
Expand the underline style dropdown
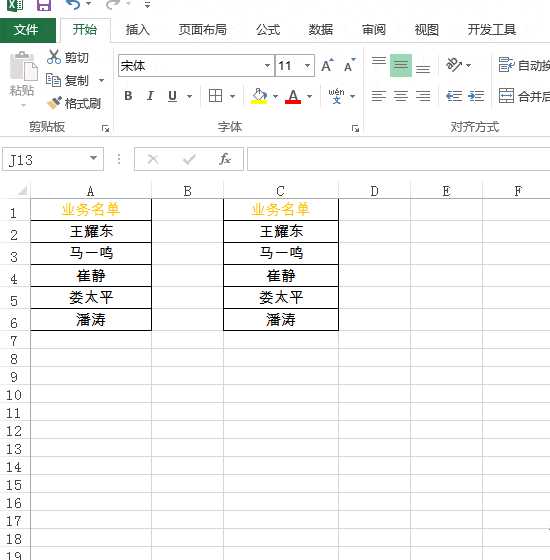(189, 96)
